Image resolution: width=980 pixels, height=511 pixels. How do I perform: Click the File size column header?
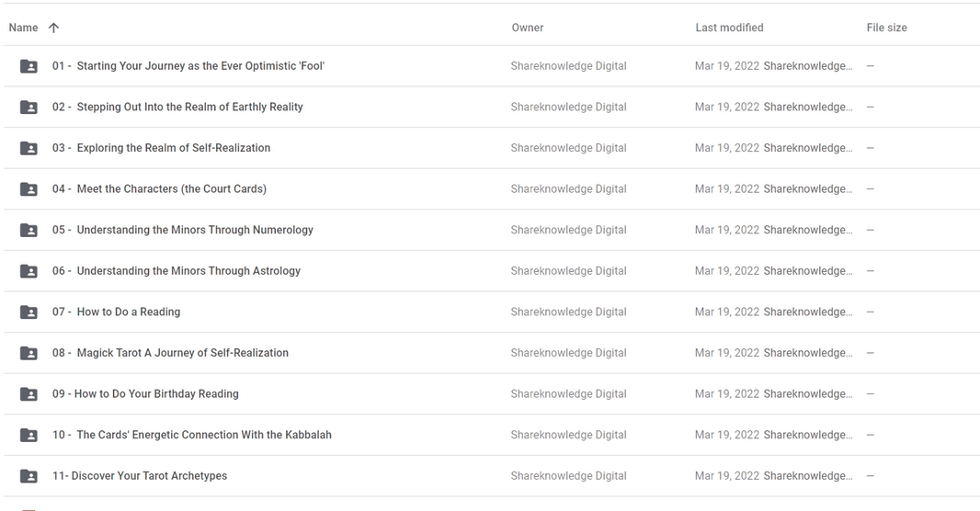[886, 28]
